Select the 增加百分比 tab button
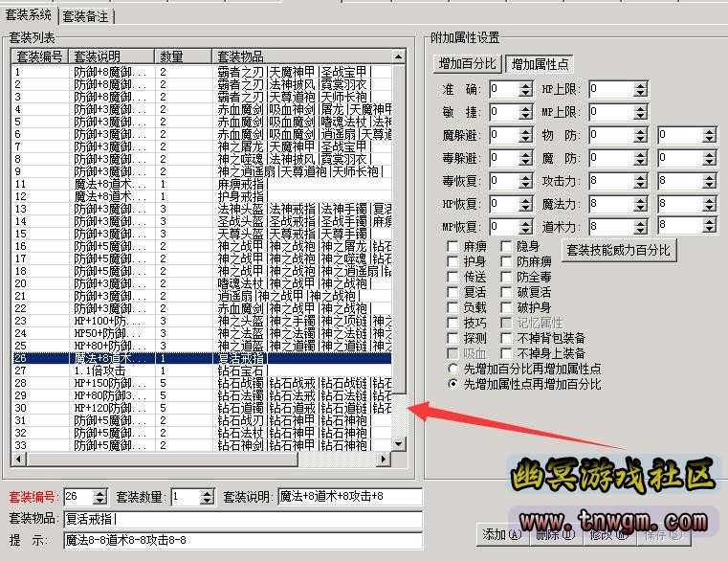 468,64
